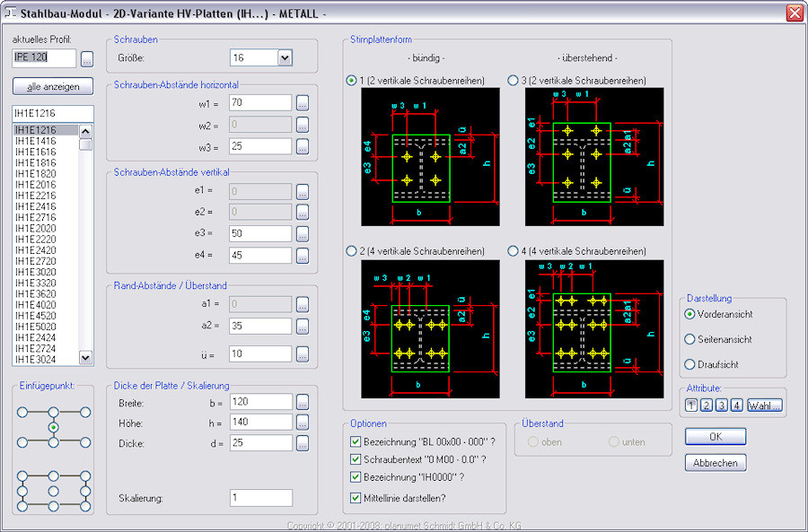This screenshot has width=808, height=532.
Task: Click the '...' button beside Dicke d field
Action: click(x=303, y=443)
